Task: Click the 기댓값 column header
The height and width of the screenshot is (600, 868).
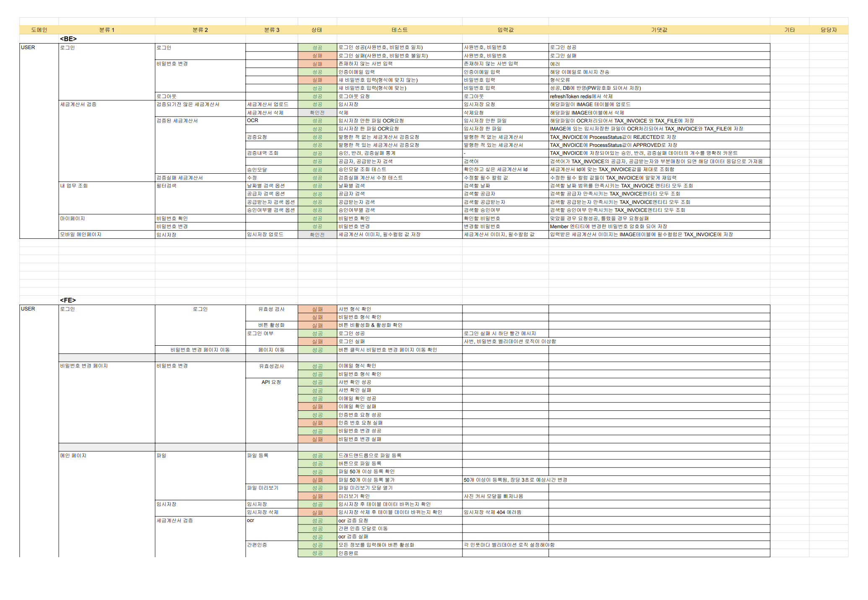Action: click(659, 30)
